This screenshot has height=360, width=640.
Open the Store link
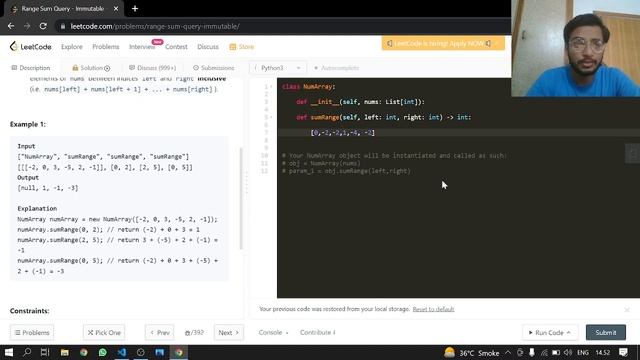click(242, 47)
